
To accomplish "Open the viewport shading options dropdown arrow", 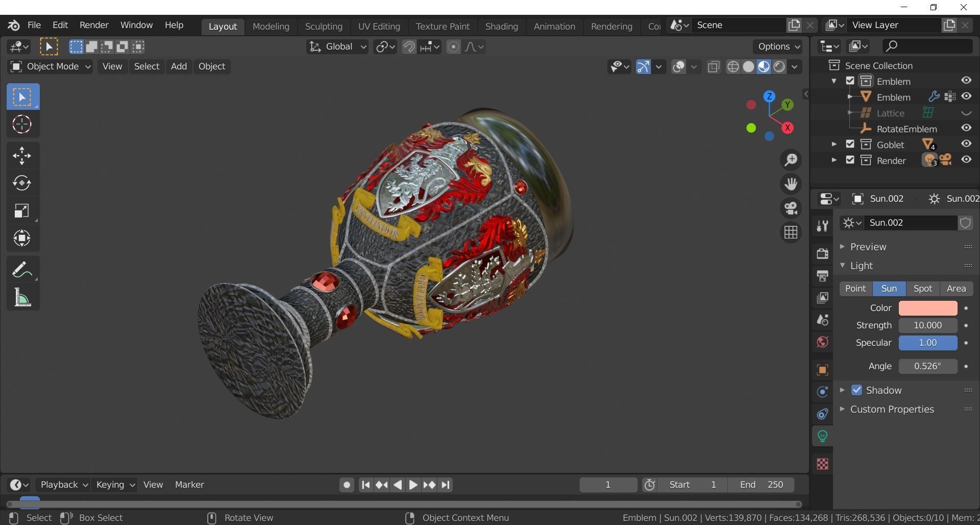I will [x=795, y=67].
